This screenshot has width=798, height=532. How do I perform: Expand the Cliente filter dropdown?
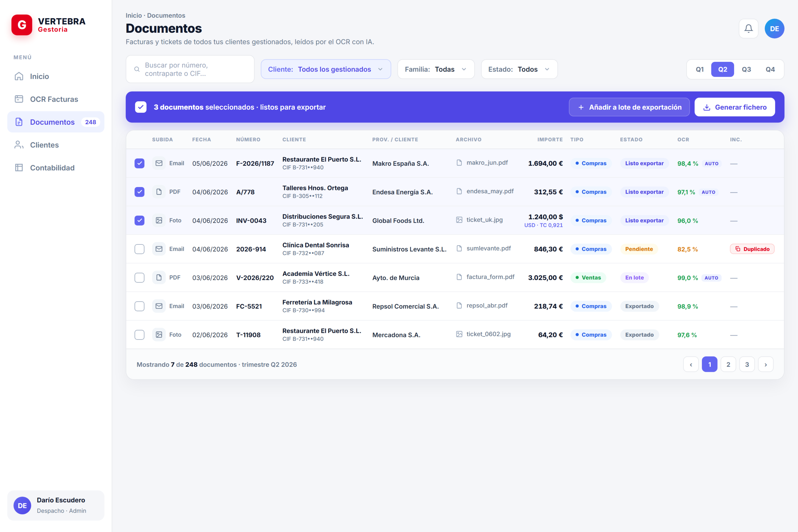pyautogui.click(x=326, y=69)
